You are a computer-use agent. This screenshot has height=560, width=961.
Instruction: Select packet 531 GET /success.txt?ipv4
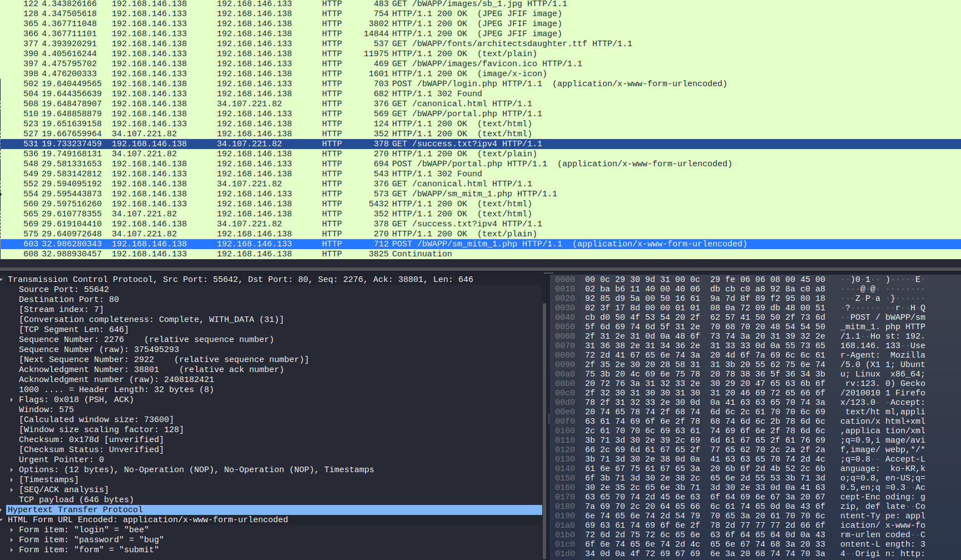click(x=481, y=143)
